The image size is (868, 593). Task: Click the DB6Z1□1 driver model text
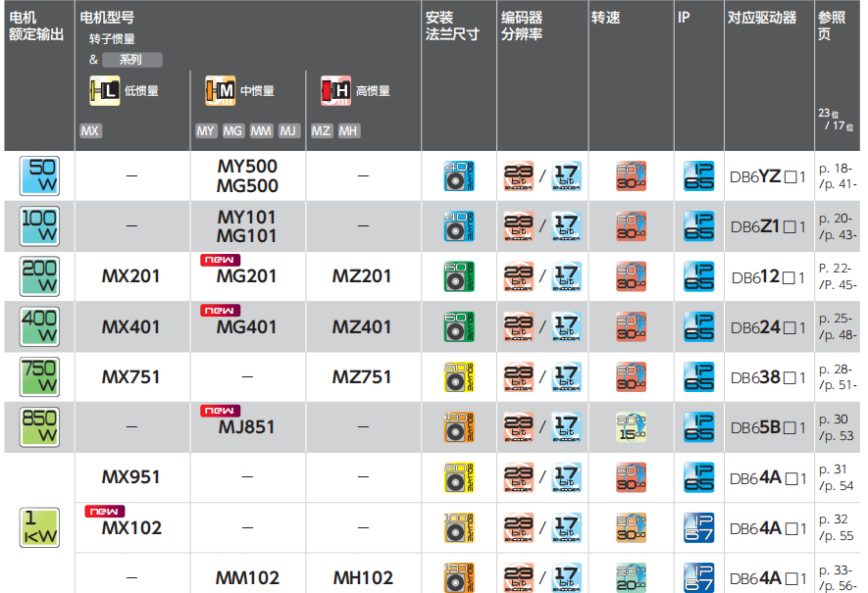point(768,225)
